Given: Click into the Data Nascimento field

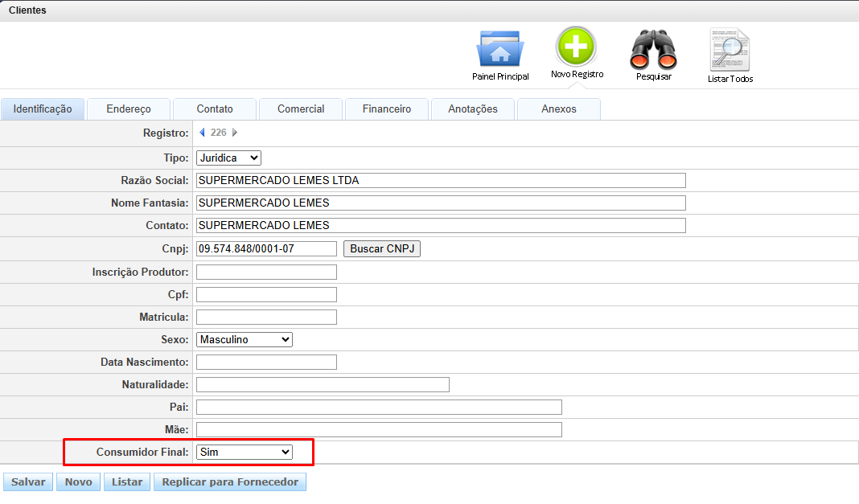Looking at the screenshot, I should click(x=266, y=363).
